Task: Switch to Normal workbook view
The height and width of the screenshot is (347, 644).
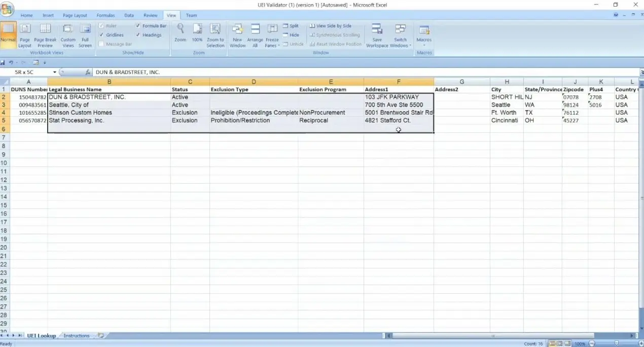Action: (8, 35)
